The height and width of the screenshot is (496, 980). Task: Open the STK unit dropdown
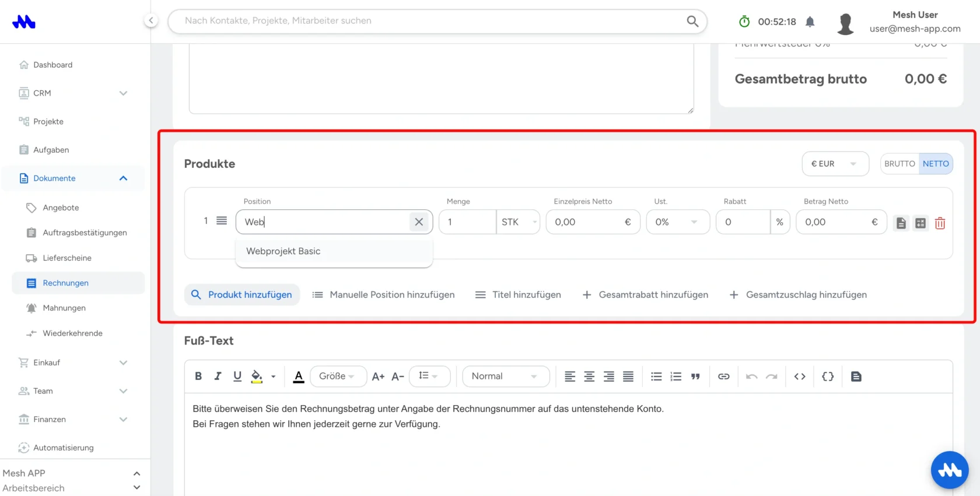point(519,222)
